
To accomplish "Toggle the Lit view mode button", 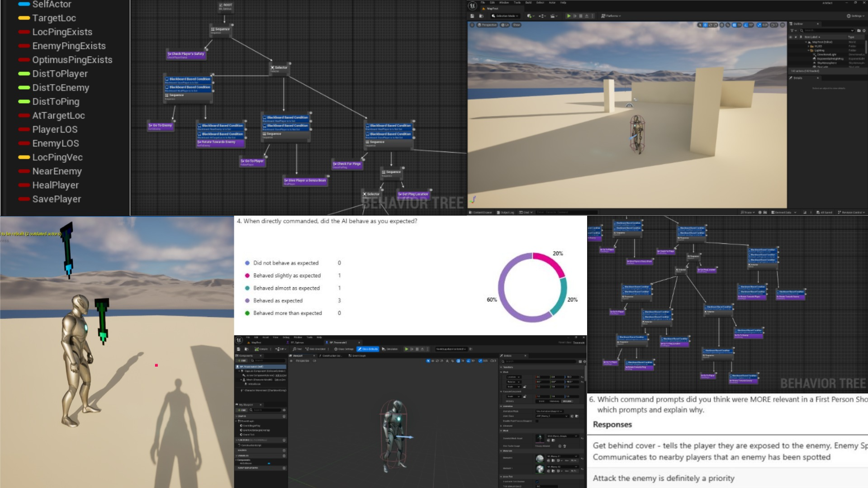I will tap(505, 25).
